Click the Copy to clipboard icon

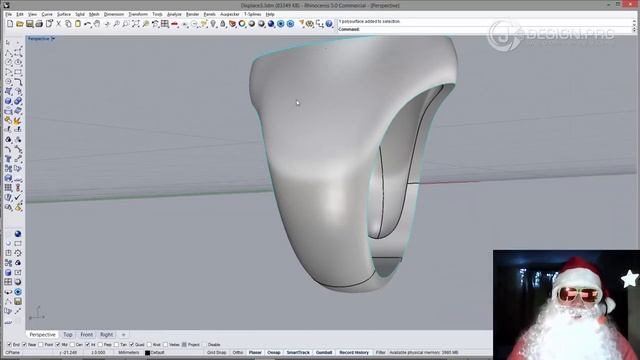coord(68,24)
